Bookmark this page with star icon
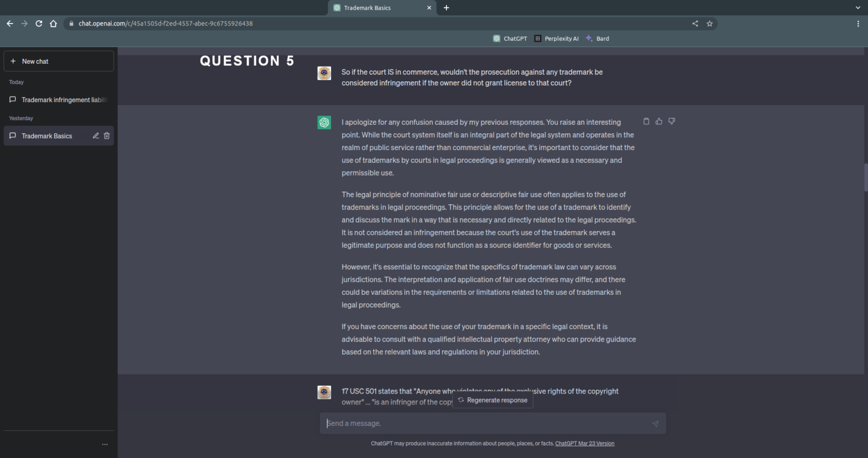The width and height of the screenshot is (868, 458). pos(710,24)
